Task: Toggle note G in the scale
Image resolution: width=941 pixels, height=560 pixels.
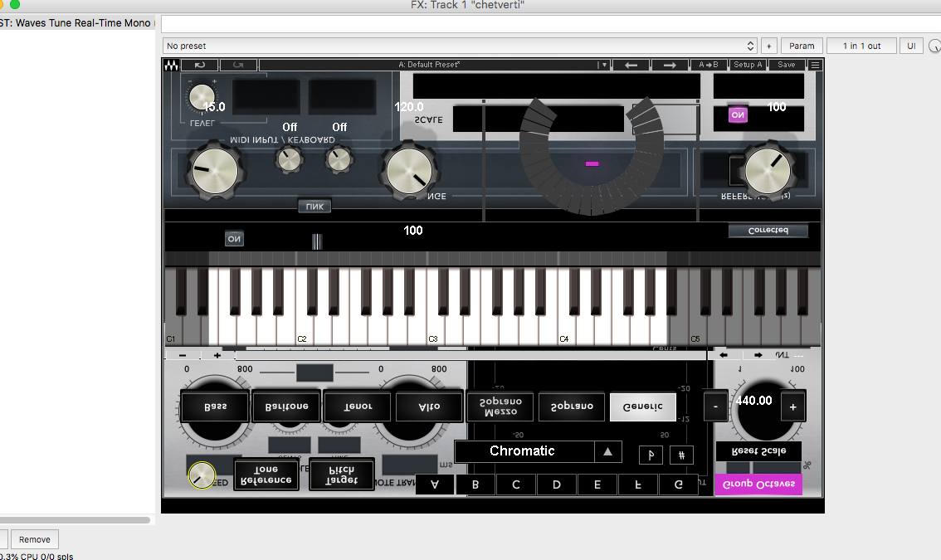Action: pyautogui.click(x=678, y=485)
